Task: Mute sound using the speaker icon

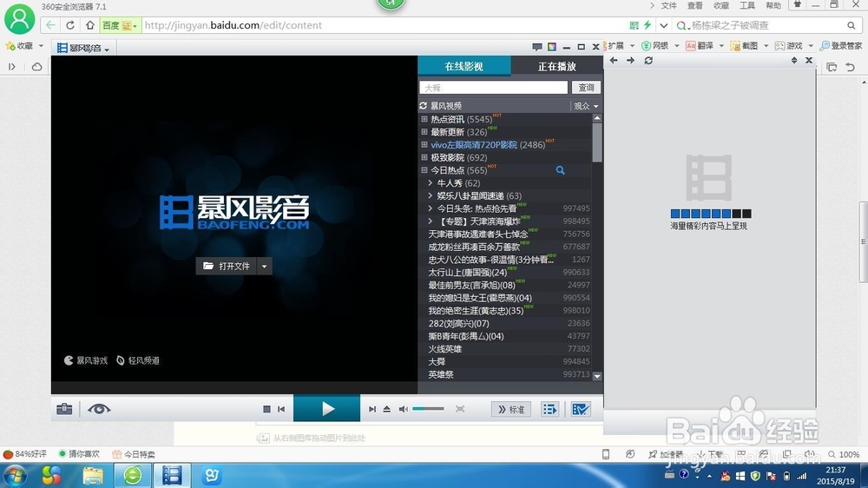Action: click(403, 409)
